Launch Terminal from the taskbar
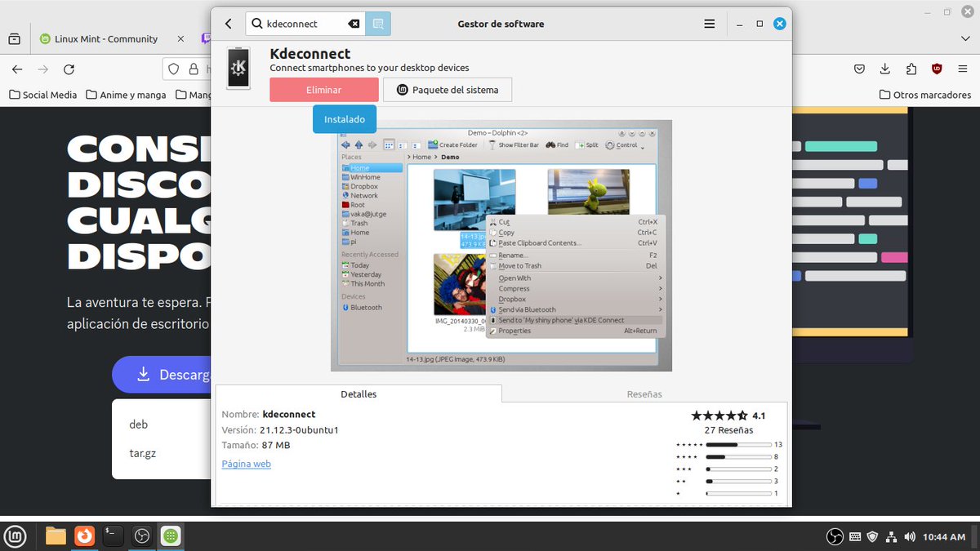 [113, 536]
